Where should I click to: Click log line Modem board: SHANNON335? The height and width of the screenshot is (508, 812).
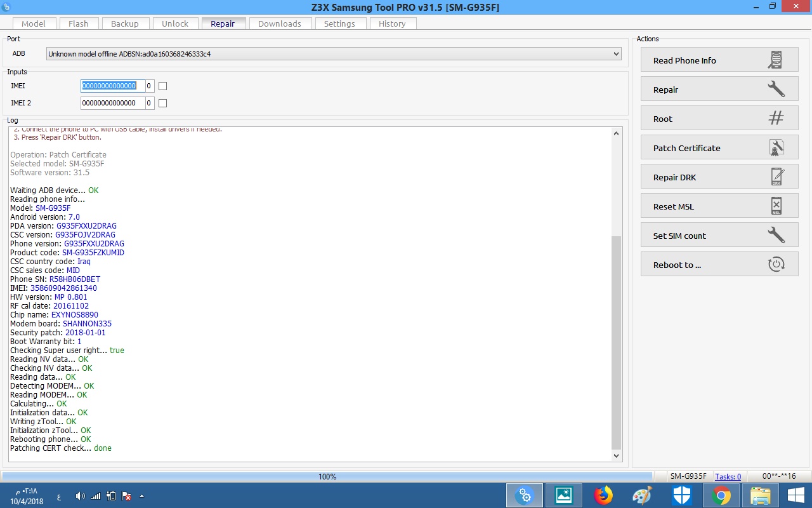[x=61, y=324]
